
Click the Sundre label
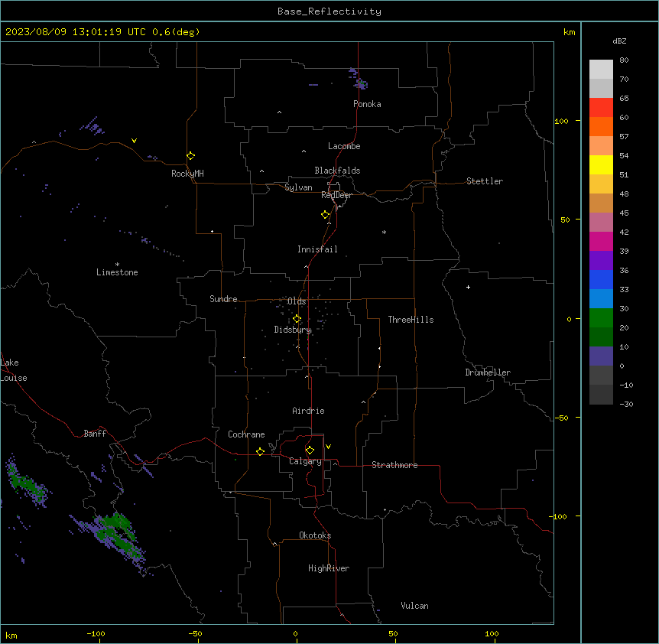click(223, 299)
